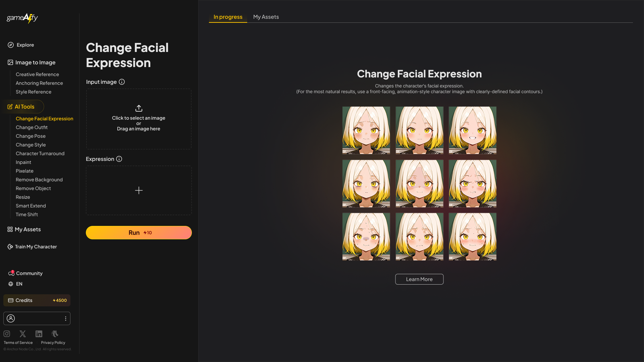Change language via EN
This screenshot has height=362, width=644.
click(19, 284)
